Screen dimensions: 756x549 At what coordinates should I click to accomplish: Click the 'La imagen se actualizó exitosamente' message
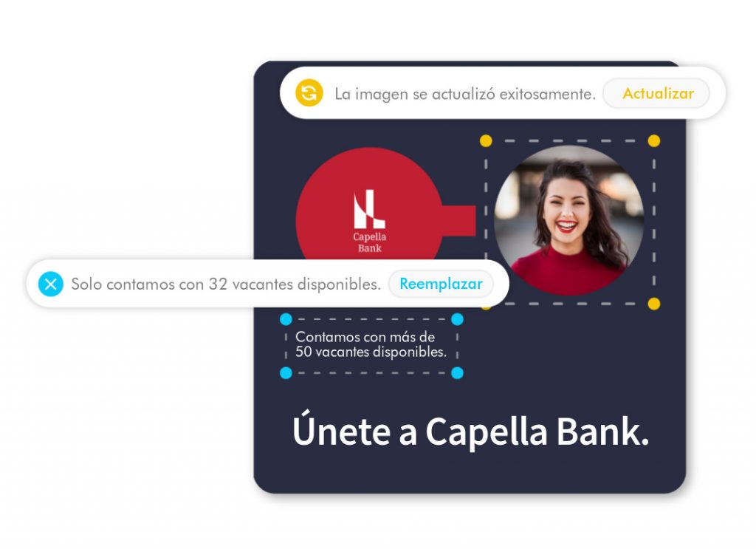tap(465, 94)
